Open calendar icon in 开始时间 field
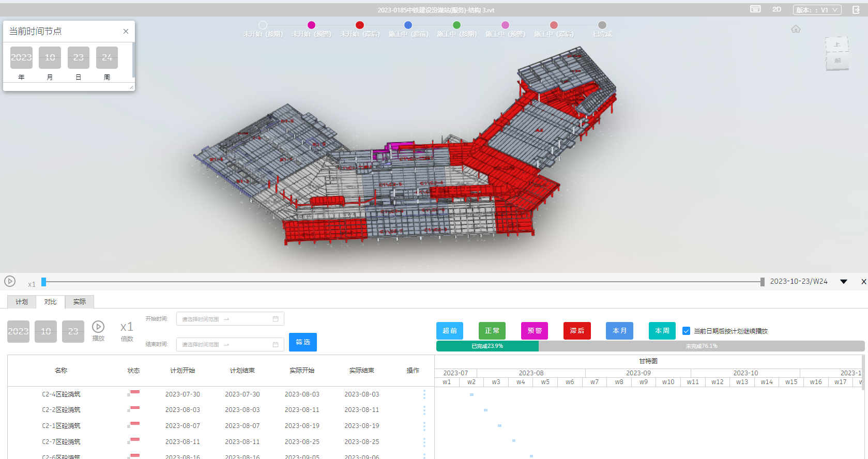 coord(276,319)
